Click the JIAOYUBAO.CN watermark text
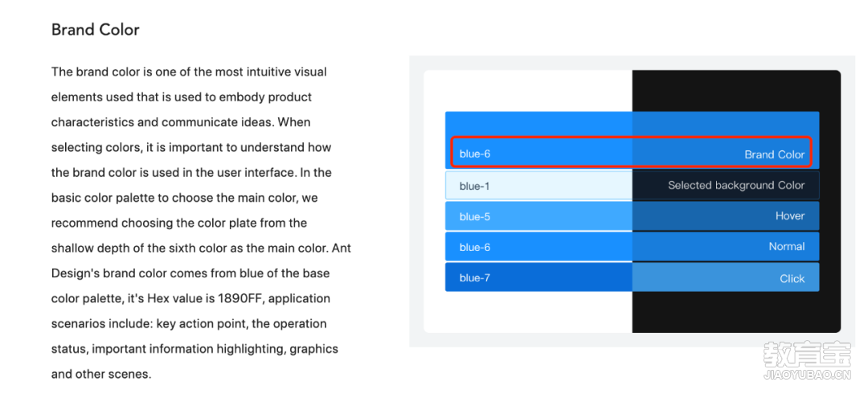The image size is (868, 398). point(807,375)
